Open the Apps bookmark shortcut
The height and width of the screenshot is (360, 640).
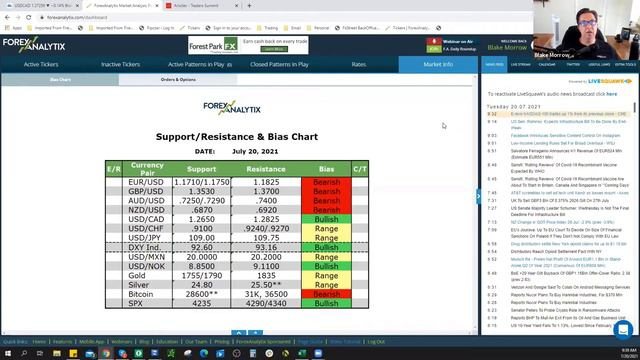pos(13,28)
